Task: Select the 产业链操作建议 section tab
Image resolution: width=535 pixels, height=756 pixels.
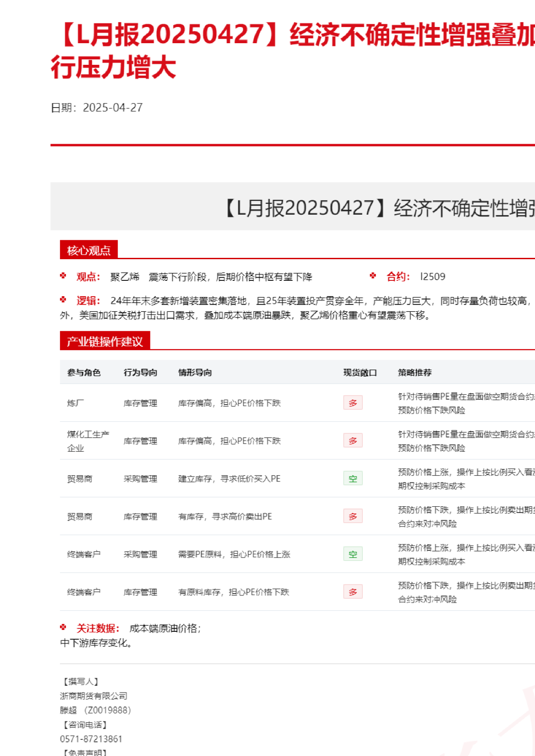Action: point(105,342)
